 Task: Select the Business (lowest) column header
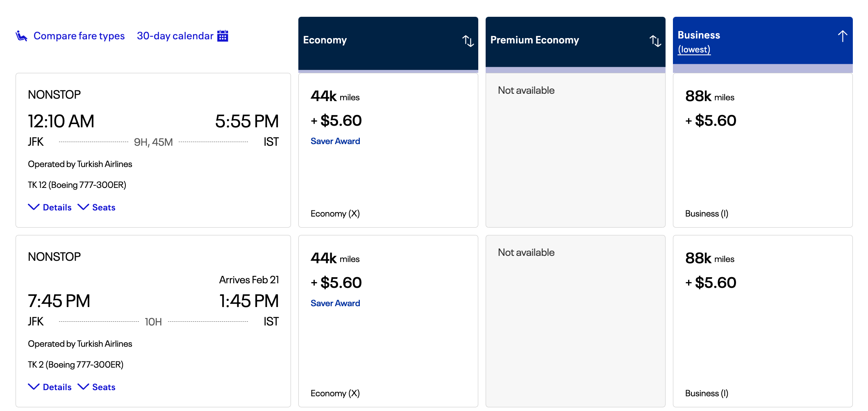(699, 41)
